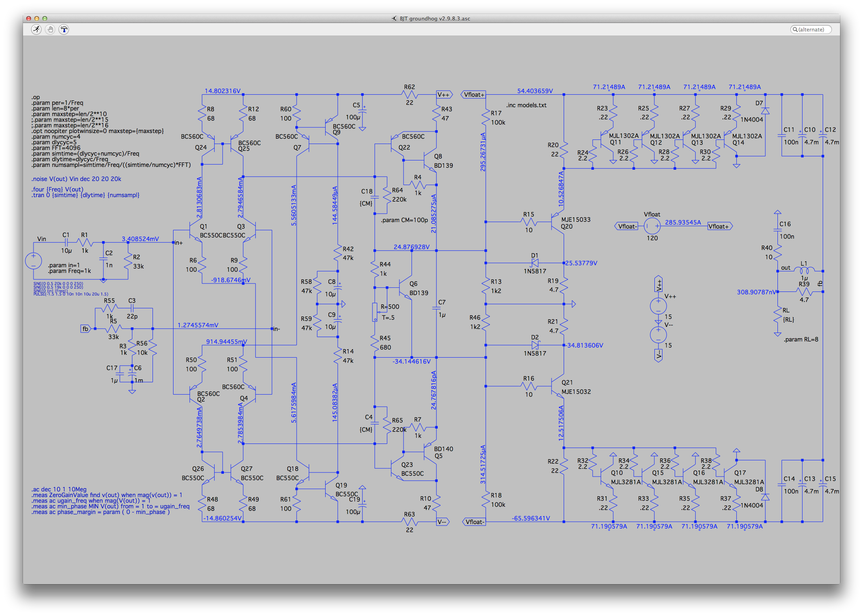This screenshot has height=616, width=863.
Task: Select the Vfloat+ flag beside the 285.93545A readout
Action: click(x=720, y=226)
